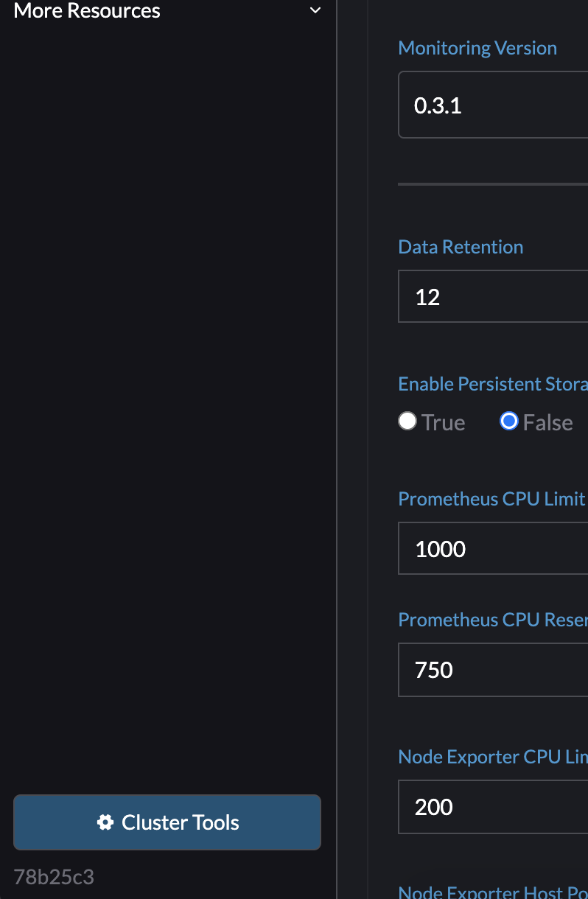The width and height of the screenshot is (588, 899).
Task: Click the Node Exporter Host Port label
Action: click(492, 892)
